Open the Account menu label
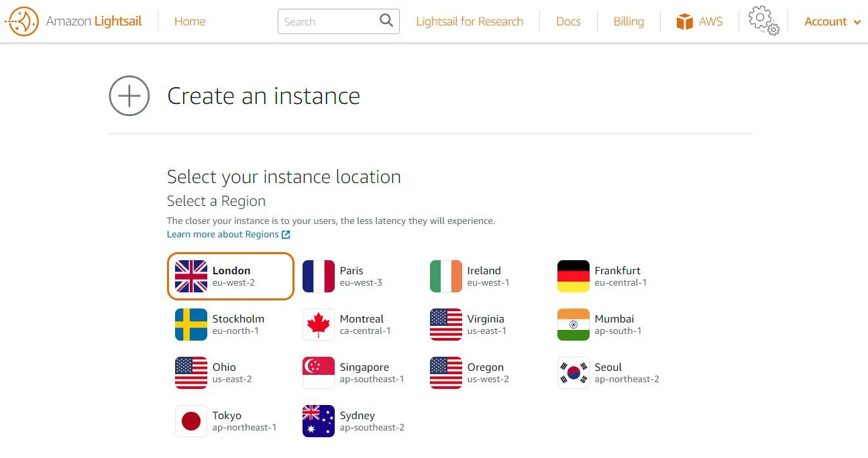868x458 pixels. [825, 21]
